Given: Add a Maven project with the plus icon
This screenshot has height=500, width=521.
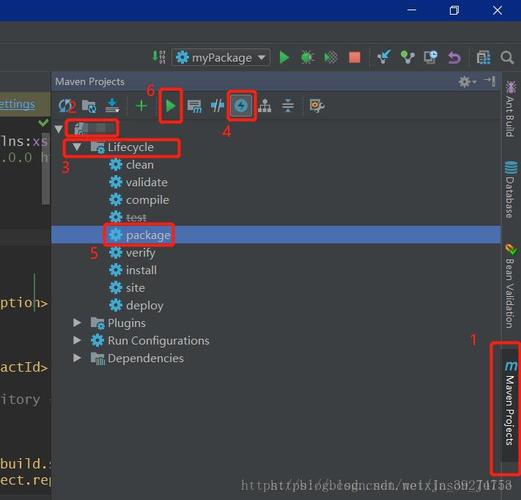Looking at the screenshot, I should 141,106.
